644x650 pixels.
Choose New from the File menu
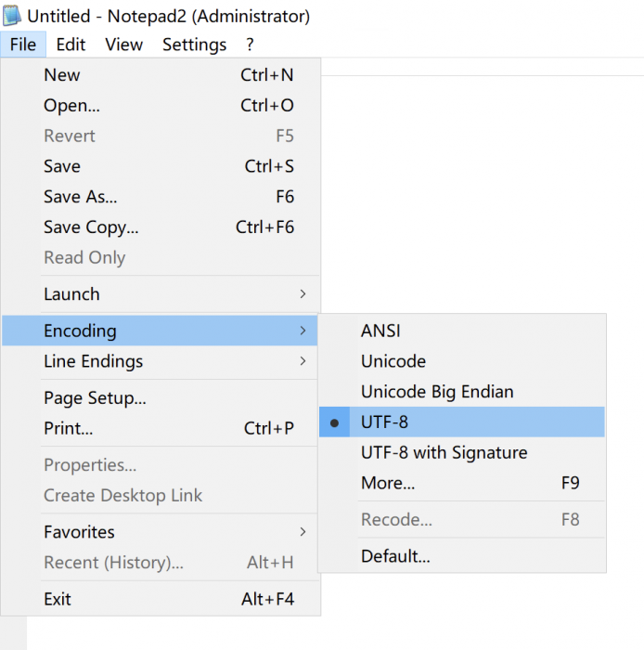161,75
